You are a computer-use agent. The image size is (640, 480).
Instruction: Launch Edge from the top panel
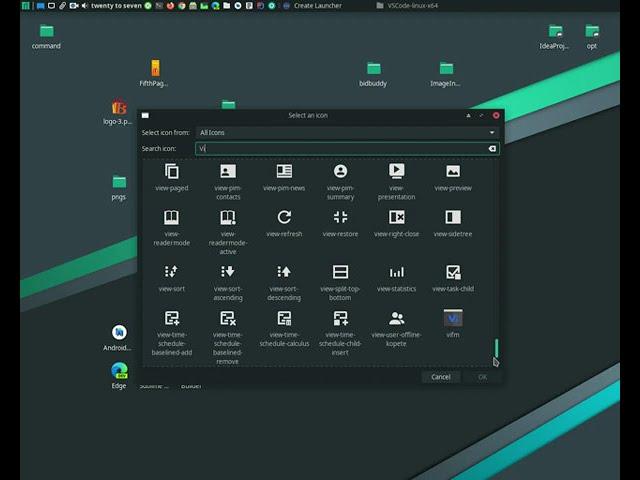216,6
